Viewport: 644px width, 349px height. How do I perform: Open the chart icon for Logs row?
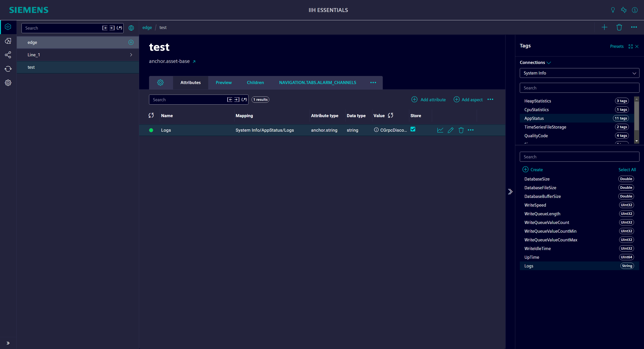(440, 130)
